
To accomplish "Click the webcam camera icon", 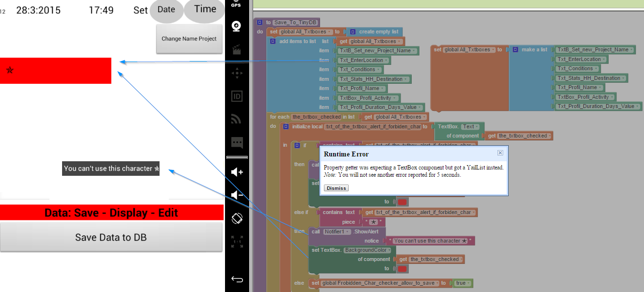I will (x=237, y=26).
